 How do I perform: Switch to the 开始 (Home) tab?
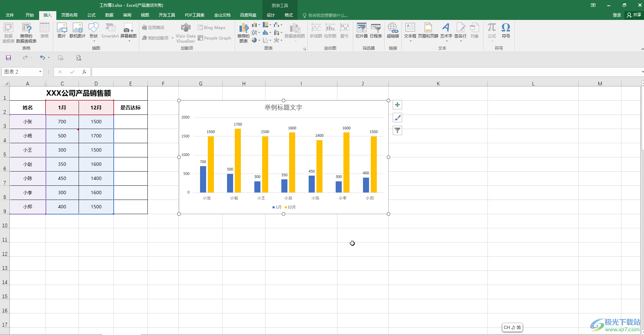pyautogui.click(x=30, y=15)
